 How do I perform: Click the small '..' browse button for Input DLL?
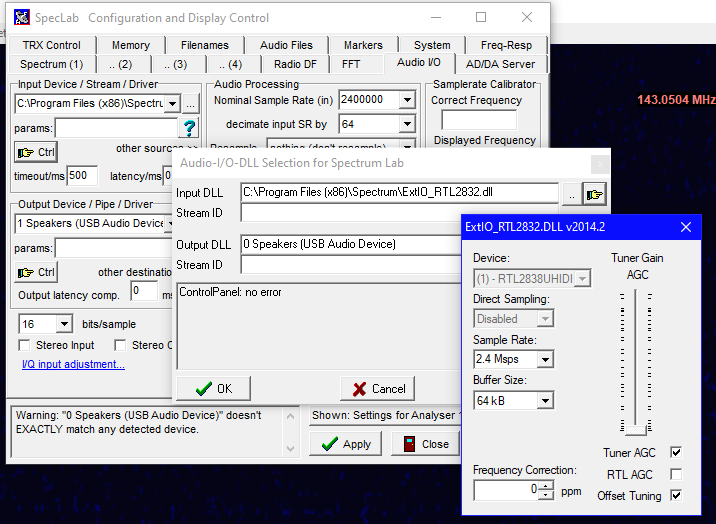[x=571, y=195]
